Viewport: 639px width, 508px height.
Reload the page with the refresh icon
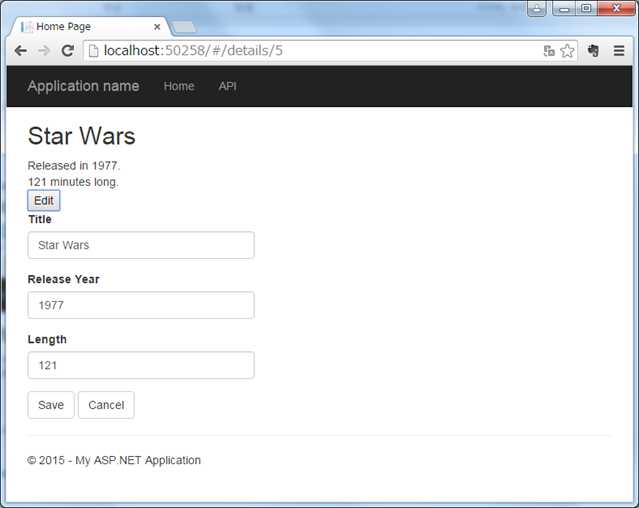point(67,51)
